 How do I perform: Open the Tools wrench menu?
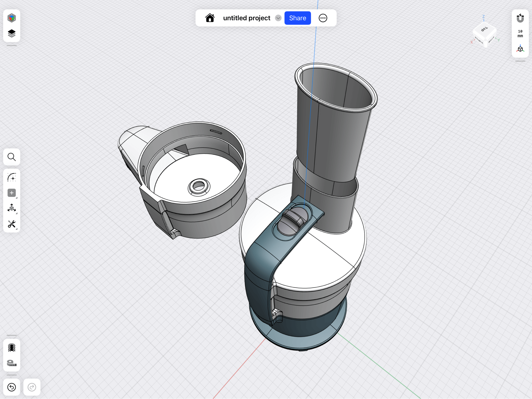[x=11, y=224]
